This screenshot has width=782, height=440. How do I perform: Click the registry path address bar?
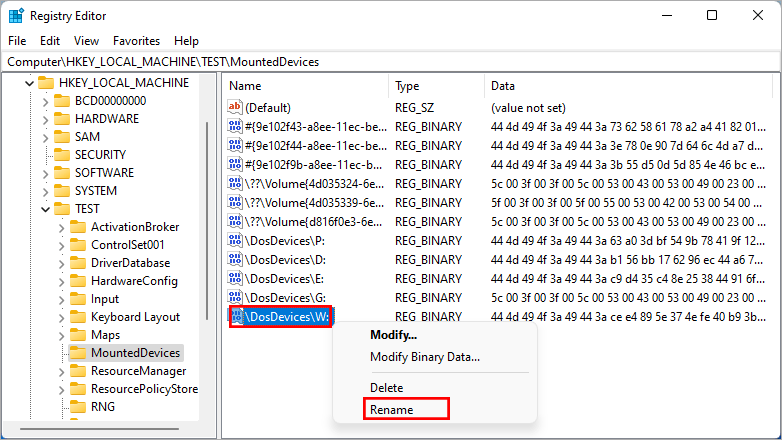tap(391, 62)
